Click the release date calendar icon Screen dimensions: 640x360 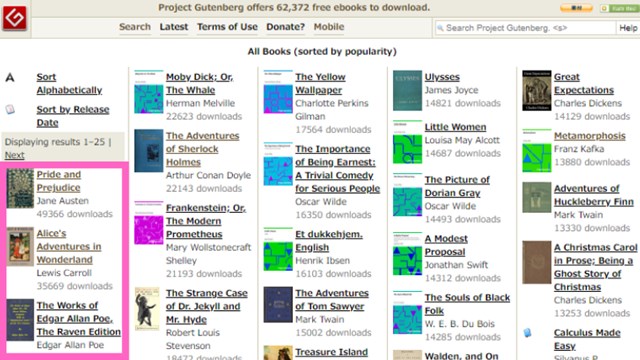[10, 109]
